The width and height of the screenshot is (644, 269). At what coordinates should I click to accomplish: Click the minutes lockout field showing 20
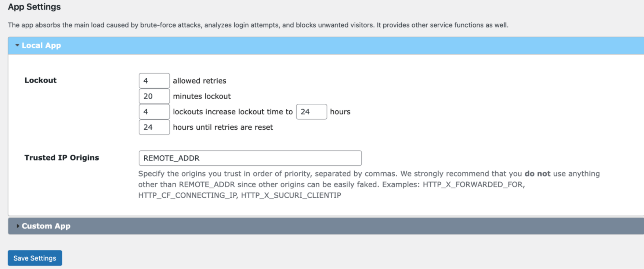(x=154, y=96)
